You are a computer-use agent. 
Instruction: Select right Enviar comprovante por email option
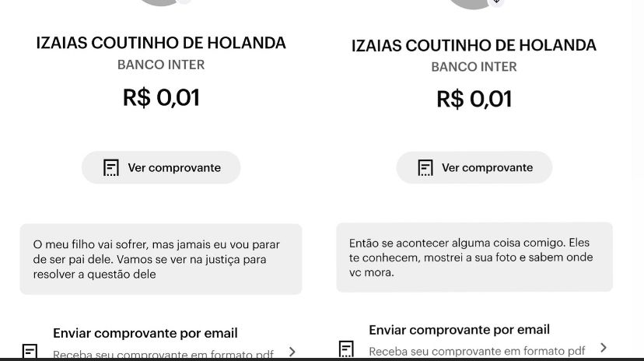459,330
